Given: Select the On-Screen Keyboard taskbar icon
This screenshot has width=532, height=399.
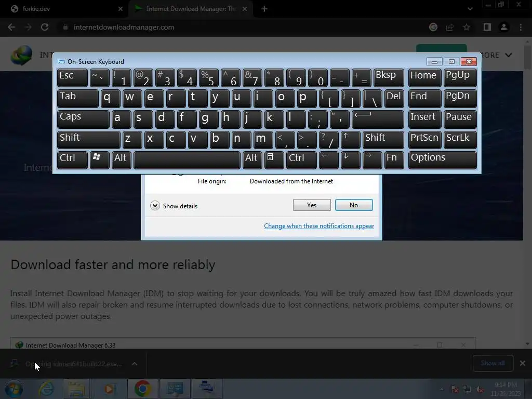Looking at the screenshot, I should coord(207,389).
